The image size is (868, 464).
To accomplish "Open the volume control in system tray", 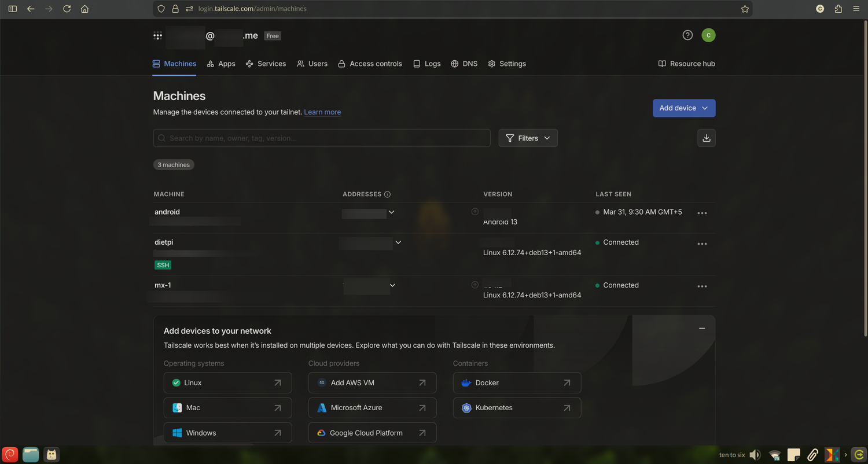I will (755, 455).
